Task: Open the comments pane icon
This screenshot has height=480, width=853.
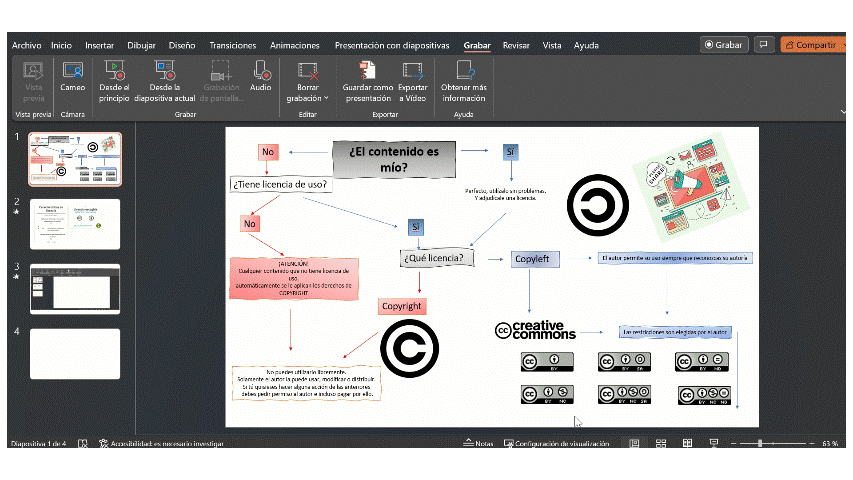Action: (764, 45)
